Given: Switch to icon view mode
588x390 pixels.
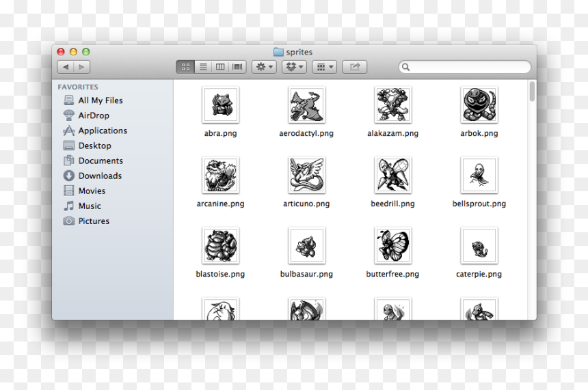Looking at the screenshot, I should 185,67.
